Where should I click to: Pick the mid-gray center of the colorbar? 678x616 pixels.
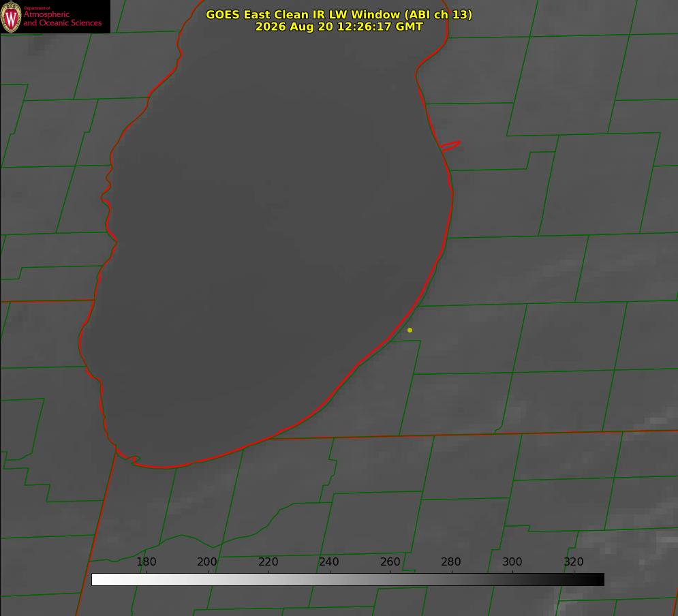[348, 579]
